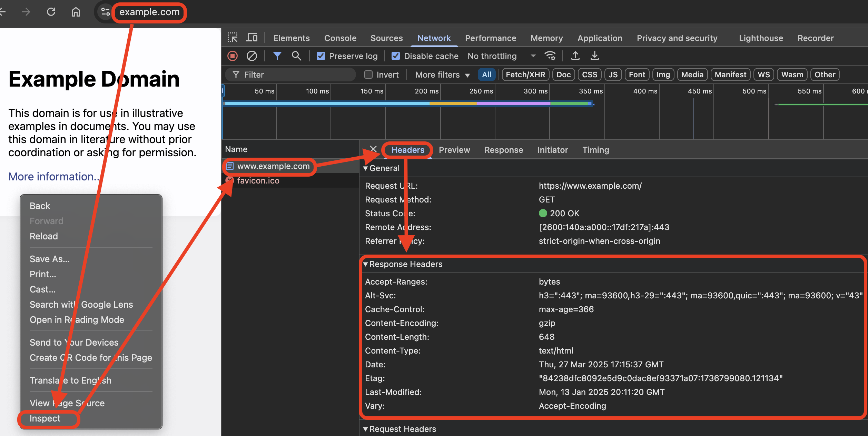Filter requests by Other type

coord(825,75)
